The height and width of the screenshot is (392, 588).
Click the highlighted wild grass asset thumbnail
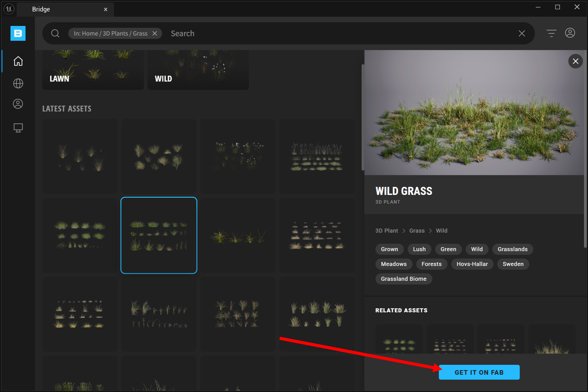pyautogui.click(x=159, y=235)
